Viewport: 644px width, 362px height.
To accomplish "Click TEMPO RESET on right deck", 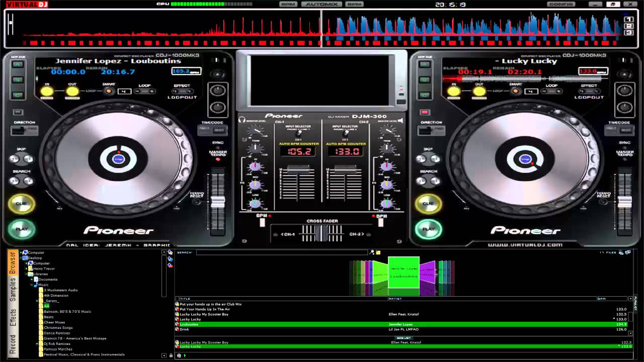I will (x=604, y=202).
